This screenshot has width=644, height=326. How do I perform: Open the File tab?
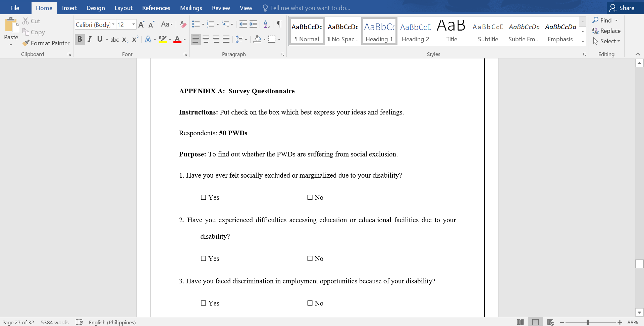coord(15,8)
